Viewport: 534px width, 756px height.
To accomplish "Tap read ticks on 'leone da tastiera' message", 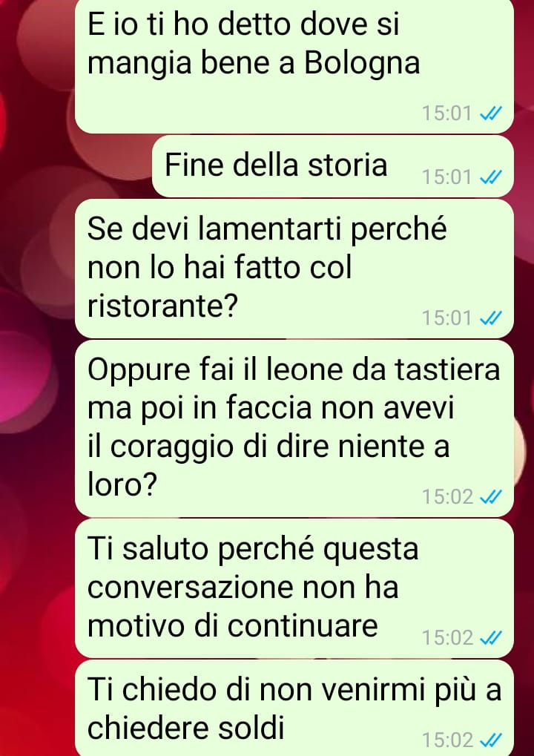I will click(491, 496).
